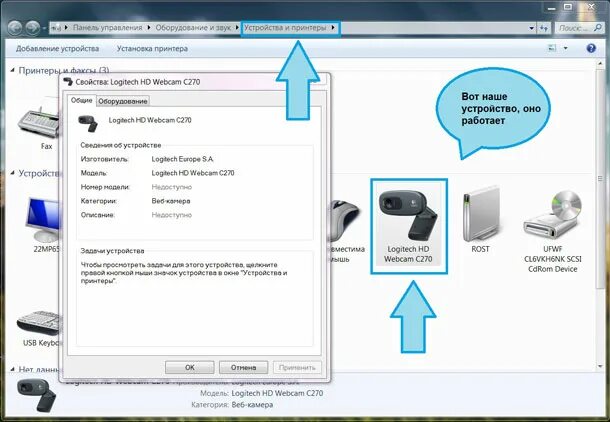Open the view options dropdown

565,47
